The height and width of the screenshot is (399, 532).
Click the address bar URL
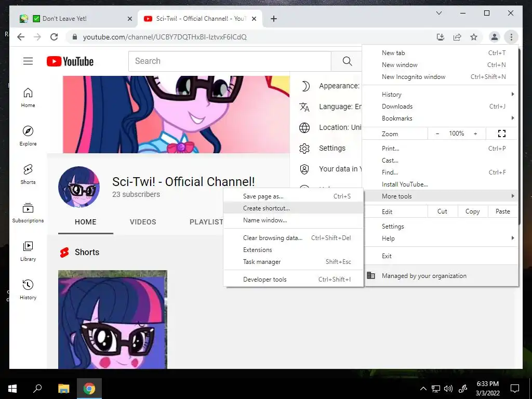165,37
